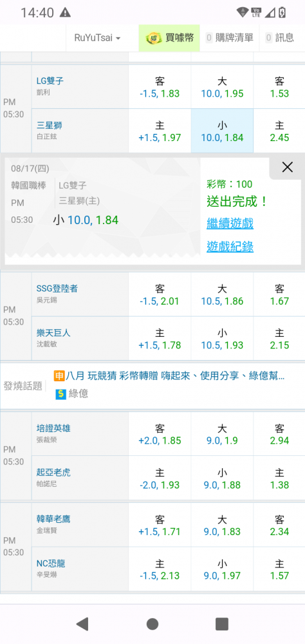Open NC恐龍 team name link
This screenshot has height=644, width=305.
[x=50, y=563]
